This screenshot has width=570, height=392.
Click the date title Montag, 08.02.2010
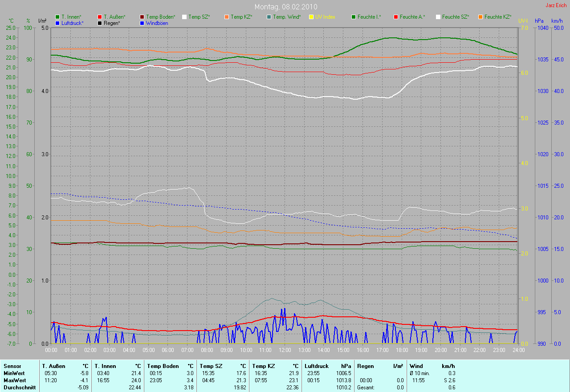click(285, 7)
